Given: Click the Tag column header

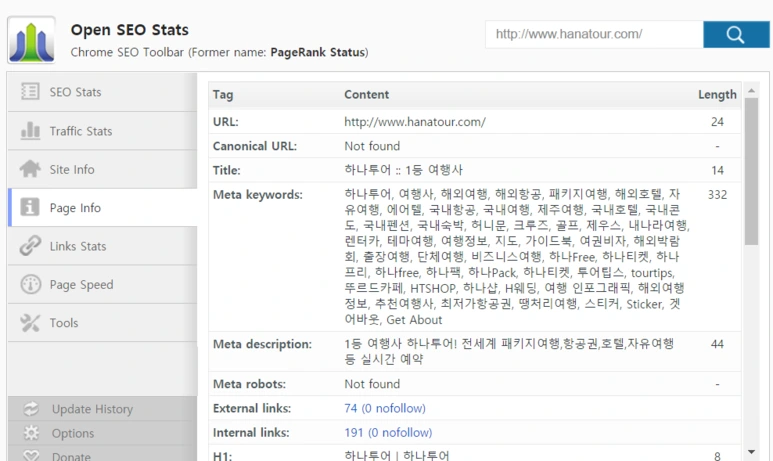Looking at the screenshot, I should (x=223, y=95).
